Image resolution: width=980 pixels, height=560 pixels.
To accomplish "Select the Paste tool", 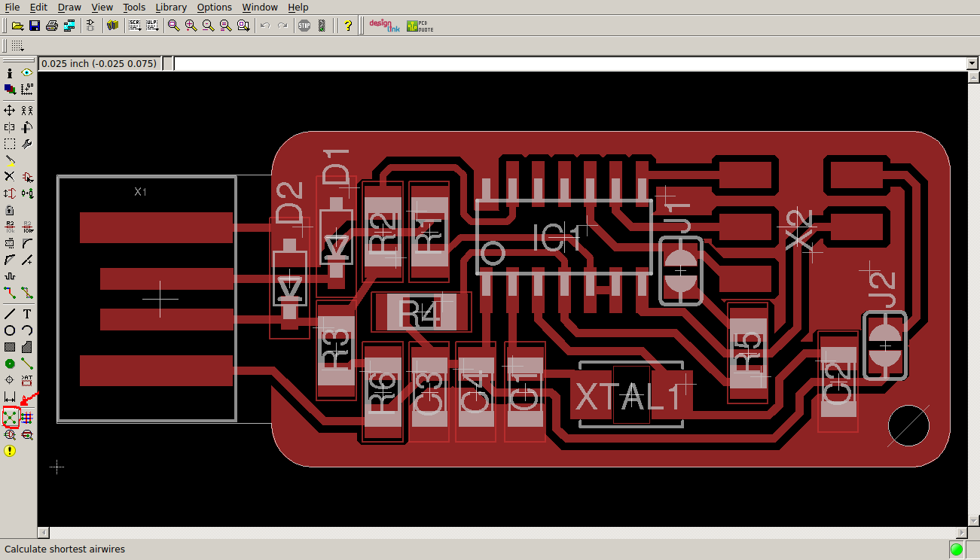I will click(10, 160).
